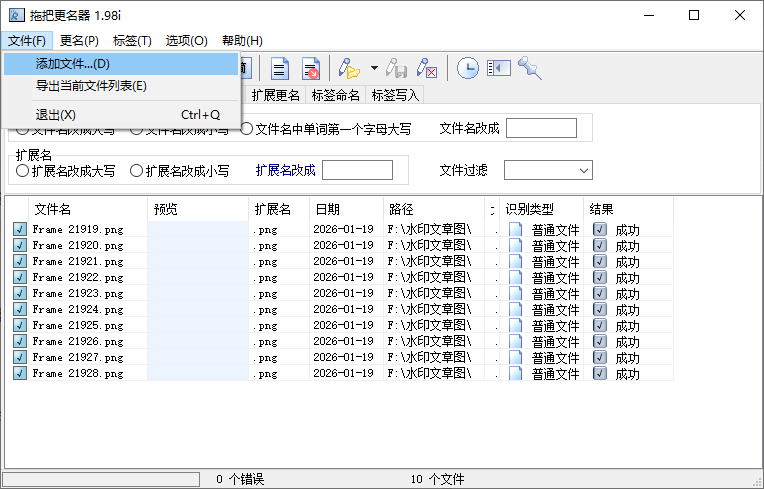The image size is (764, 489).
Task: Open the 帮助(H) menu
Action: pos(242,40)
